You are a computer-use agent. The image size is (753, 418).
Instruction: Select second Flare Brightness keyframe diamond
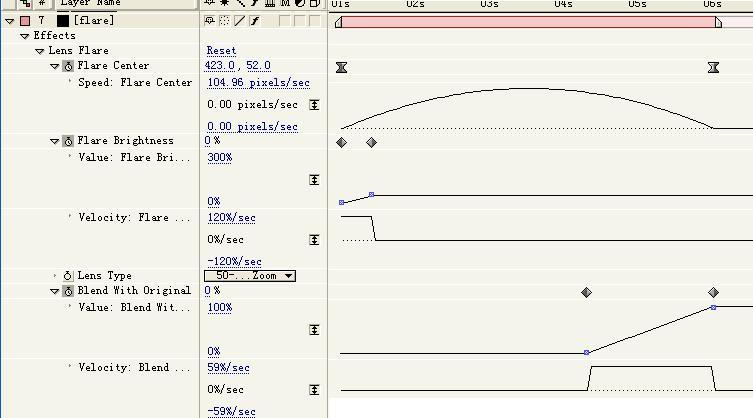[x=371, y=143]
